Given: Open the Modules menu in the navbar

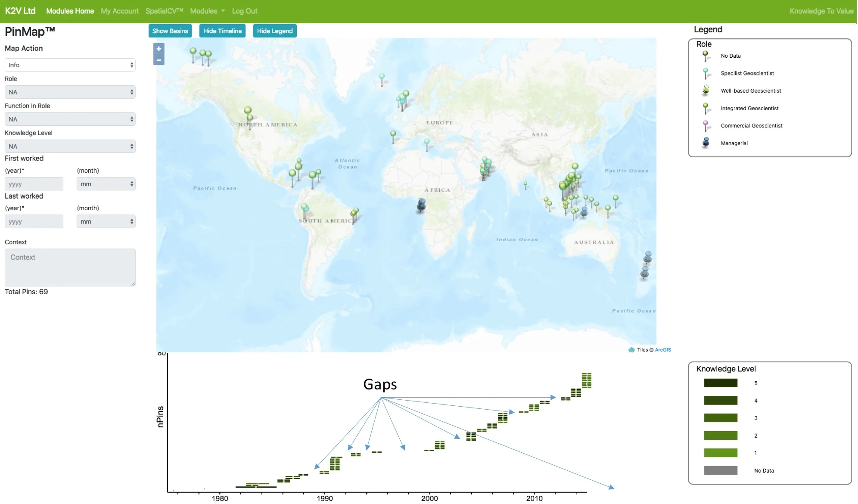Looking at the screenshot, I should pyautogui.click(x=207, y=11).
